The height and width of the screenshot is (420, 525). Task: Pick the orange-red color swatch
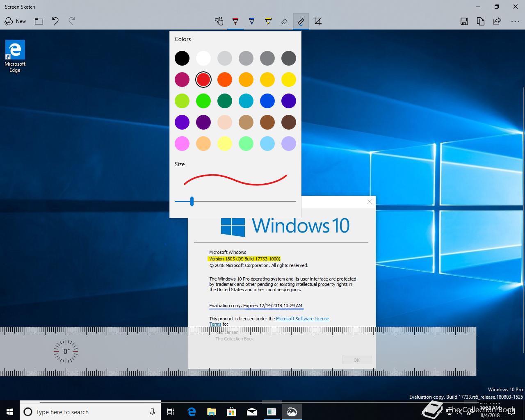click(x=225, y=80)
